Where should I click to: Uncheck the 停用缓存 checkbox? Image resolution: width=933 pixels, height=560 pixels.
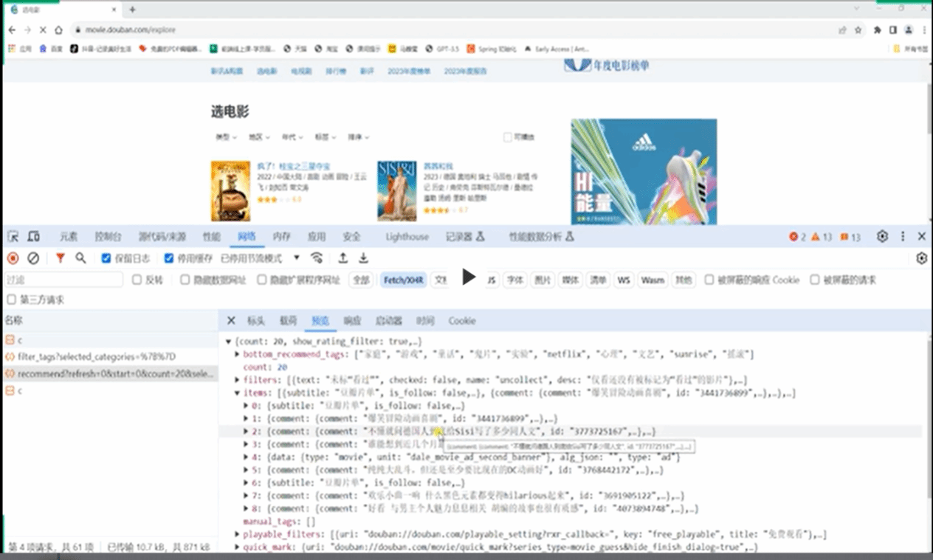click(x=169, y=258)
